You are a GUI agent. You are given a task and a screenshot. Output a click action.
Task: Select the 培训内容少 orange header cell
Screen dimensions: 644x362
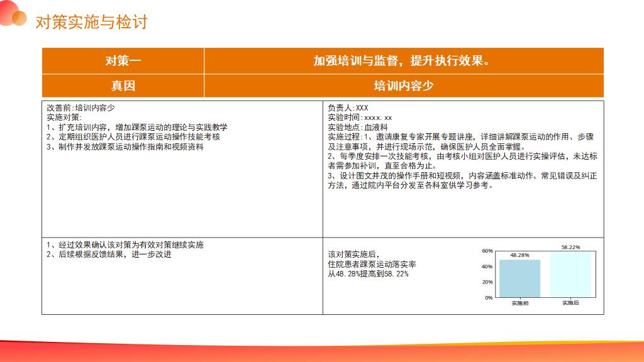403,85
